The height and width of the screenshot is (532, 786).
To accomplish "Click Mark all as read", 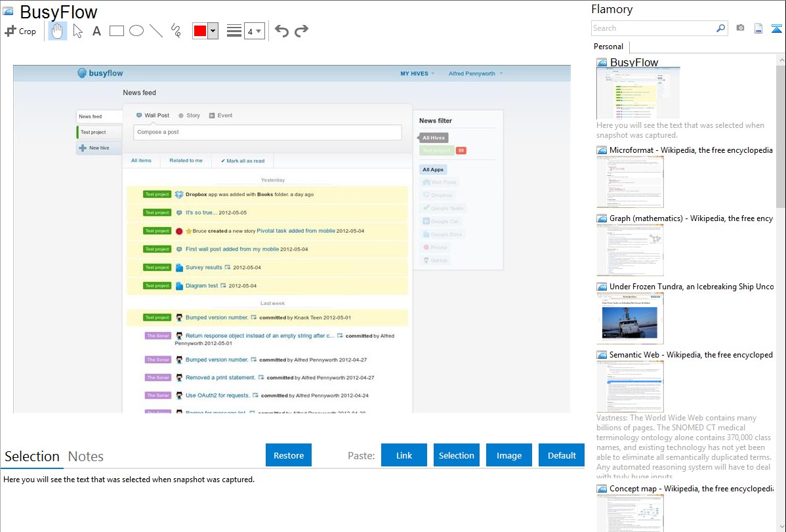I will [243, 161].
